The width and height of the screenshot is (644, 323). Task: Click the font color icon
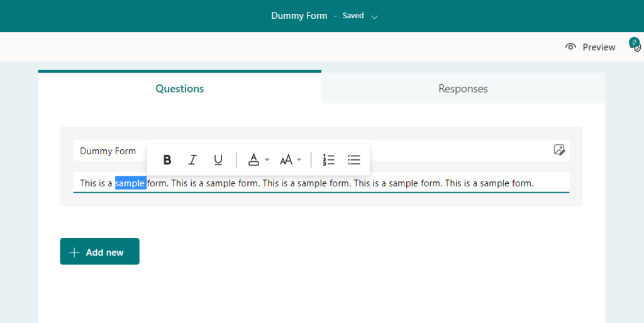pyautogui.click(x=254, y=159)
